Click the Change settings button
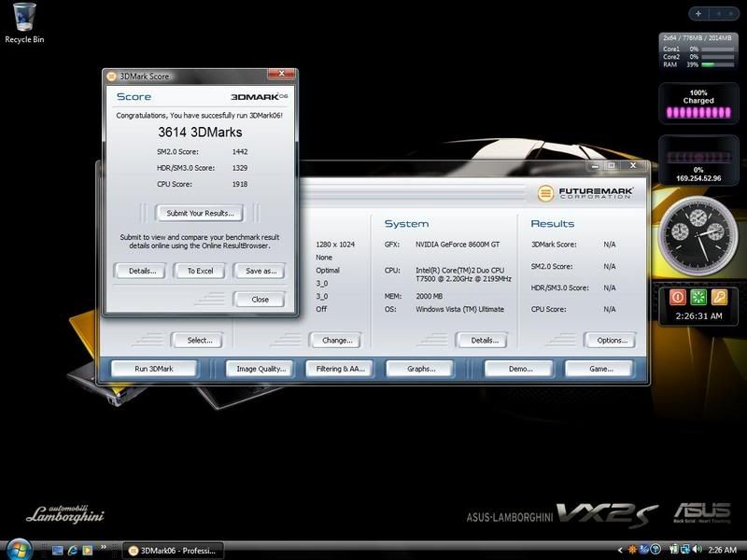The height and width of the screenshot is (560, 747). pyautogui.click(x=337, y=340)
